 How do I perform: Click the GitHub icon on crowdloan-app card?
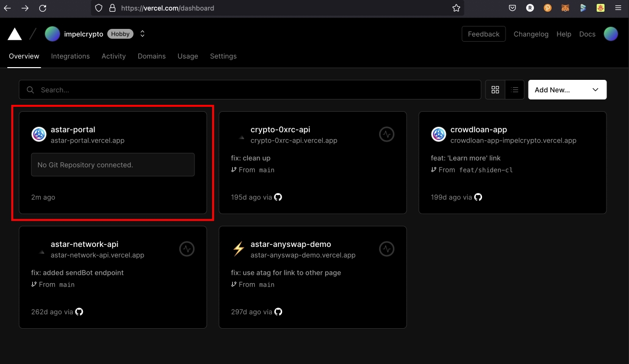coord(478,197)
